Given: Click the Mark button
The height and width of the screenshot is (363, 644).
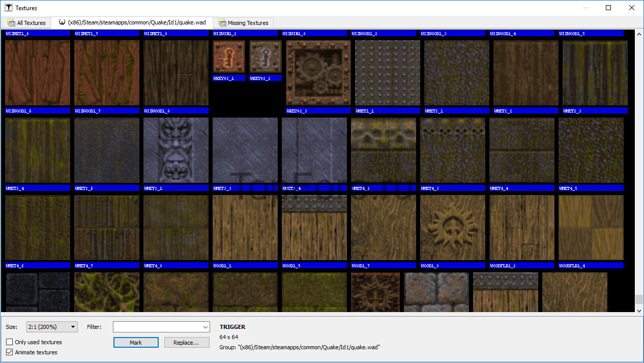Looking at the screenshot, I should point(136,343).
